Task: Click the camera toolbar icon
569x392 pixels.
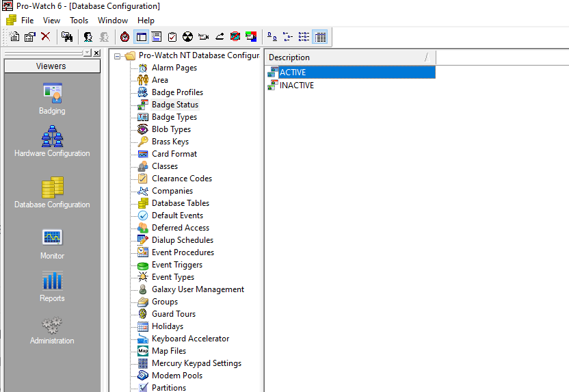Action: [x=203, y=37]
